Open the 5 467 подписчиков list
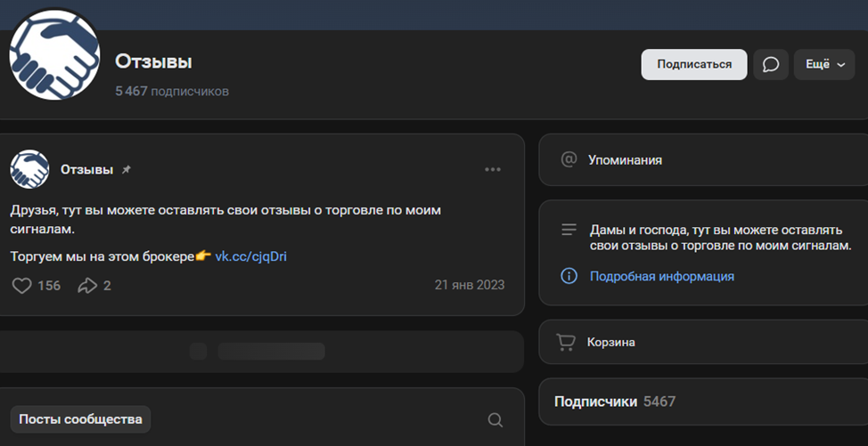868x446 pixels. coord(172,91)
